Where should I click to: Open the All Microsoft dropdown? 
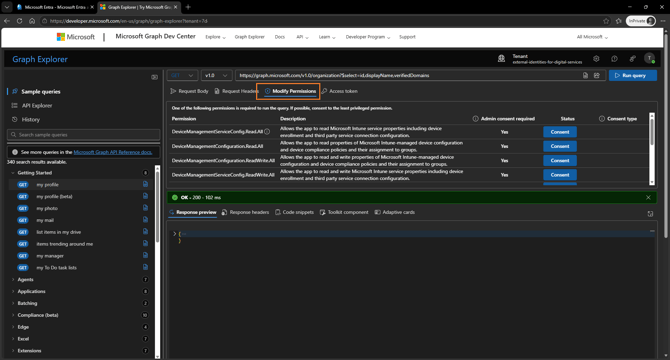pyautogui.click(x=592, y=37)
